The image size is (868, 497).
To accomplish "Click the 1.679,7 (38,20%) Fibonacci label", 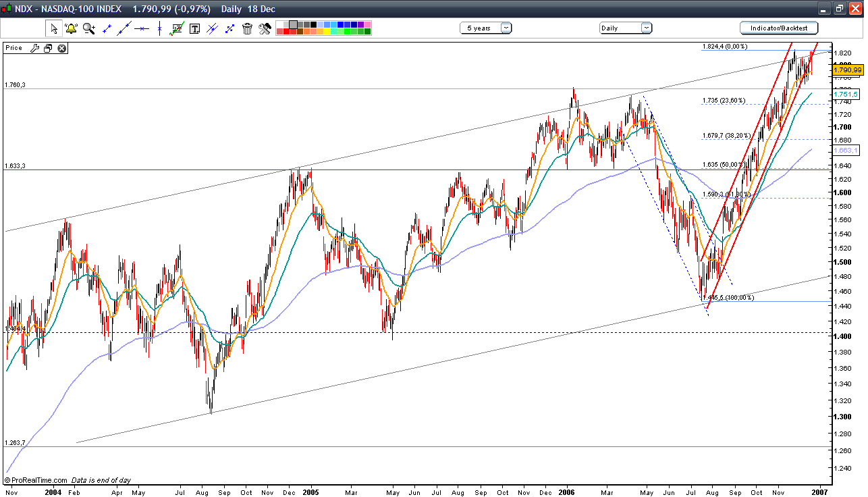I will 726,135.
